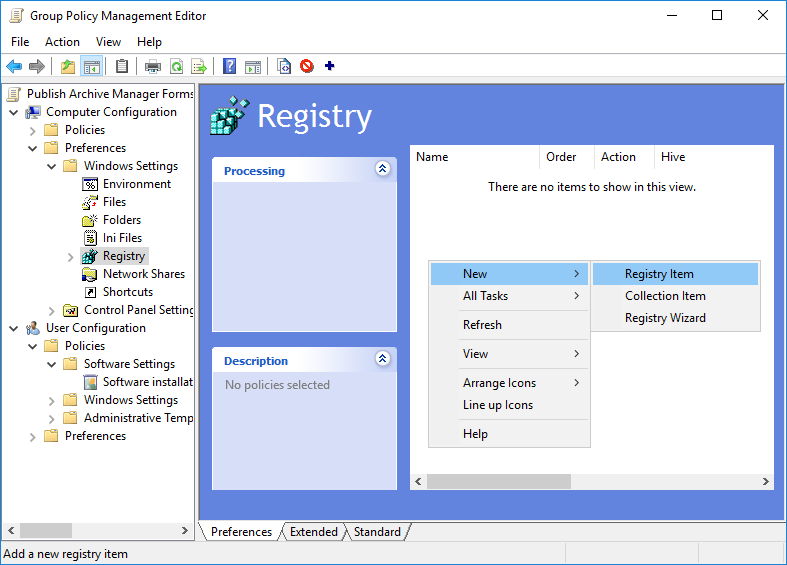Select Line up Icons in the context menu
Image resolution: width=787 pixels, height=565 pixels.
pyautogui.click(x=509, y=405)
